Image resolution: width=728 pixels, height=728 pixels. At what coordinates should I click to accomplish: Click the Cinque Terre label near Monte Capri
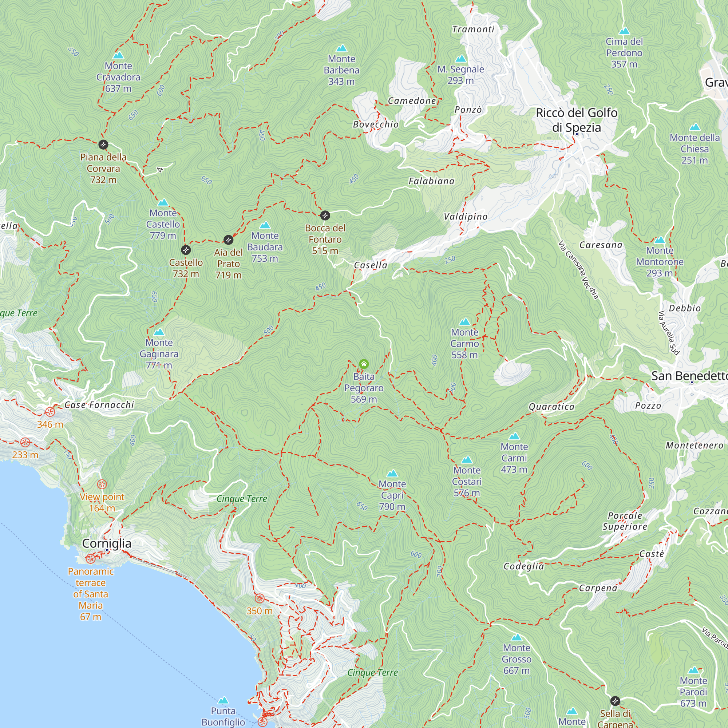pyautogui.click(x=242, y=499)
